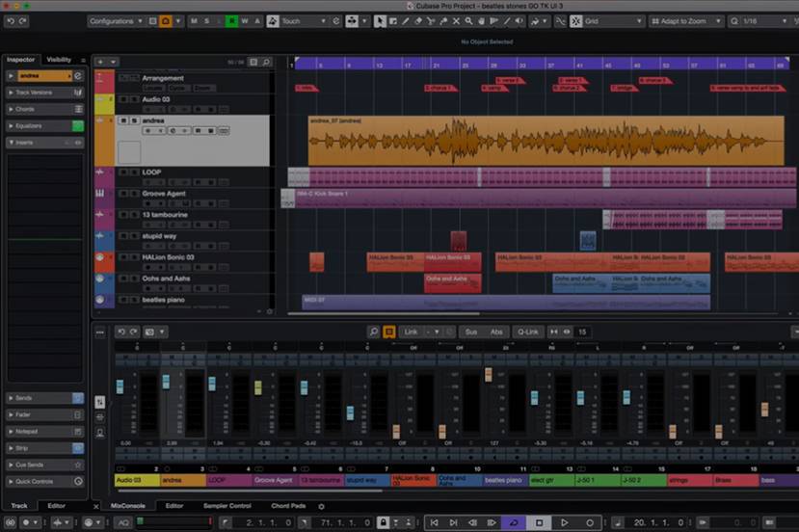Click mixer undo arrow in MixConsole

tap(121, 332)
